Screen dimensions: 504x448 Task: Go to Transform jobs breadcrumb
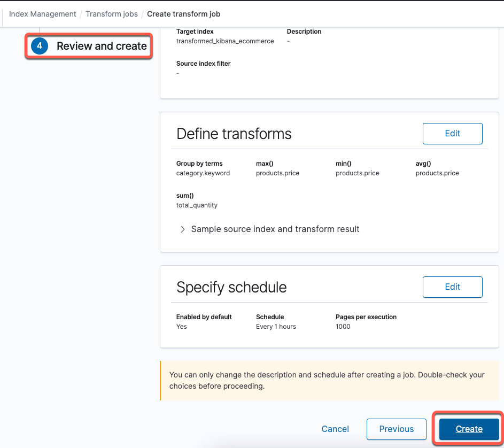(x=112, y=14)
